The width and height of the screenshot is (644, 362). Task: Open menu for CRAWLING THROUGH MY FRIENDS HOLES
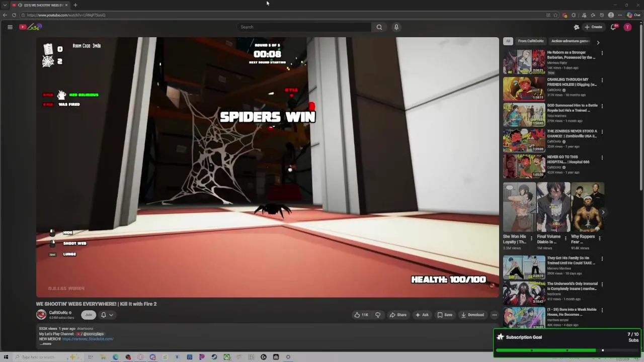(x=602, y=80)
